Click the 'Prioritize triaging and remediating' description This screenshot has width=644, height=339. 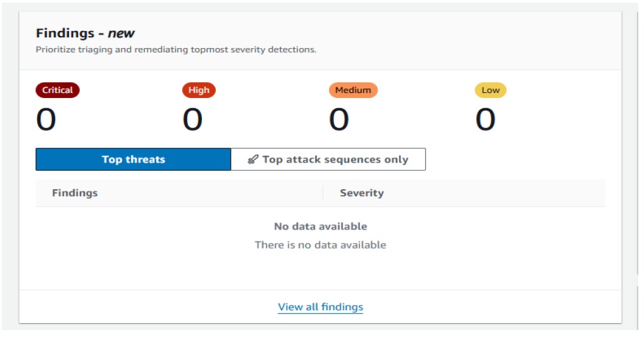[176, 50]
